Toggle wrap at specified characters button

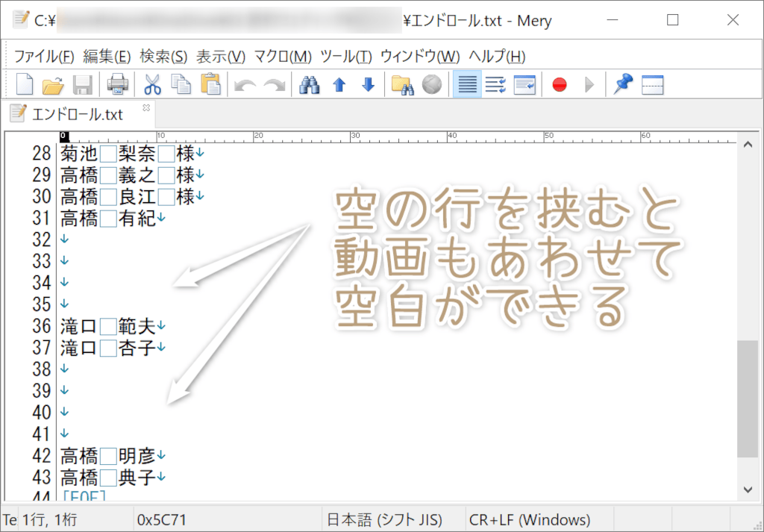tap(495, 84)
